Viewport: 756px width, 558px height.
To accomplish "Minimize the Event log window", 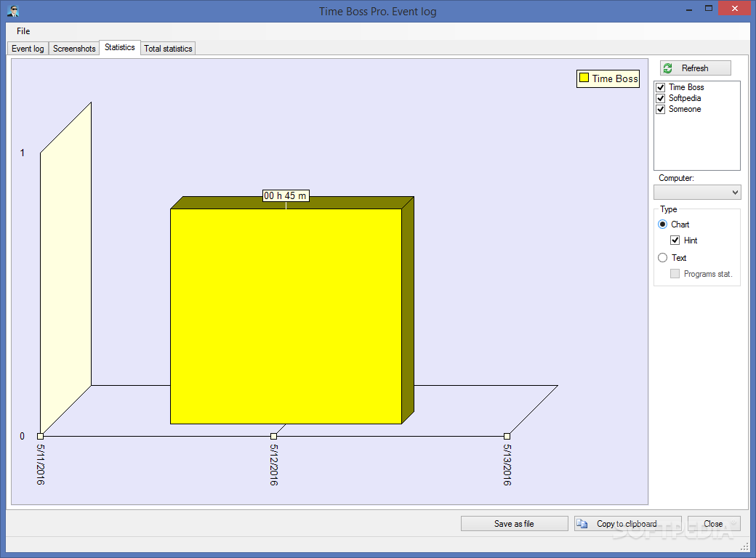I will click(x=689, y=9).
